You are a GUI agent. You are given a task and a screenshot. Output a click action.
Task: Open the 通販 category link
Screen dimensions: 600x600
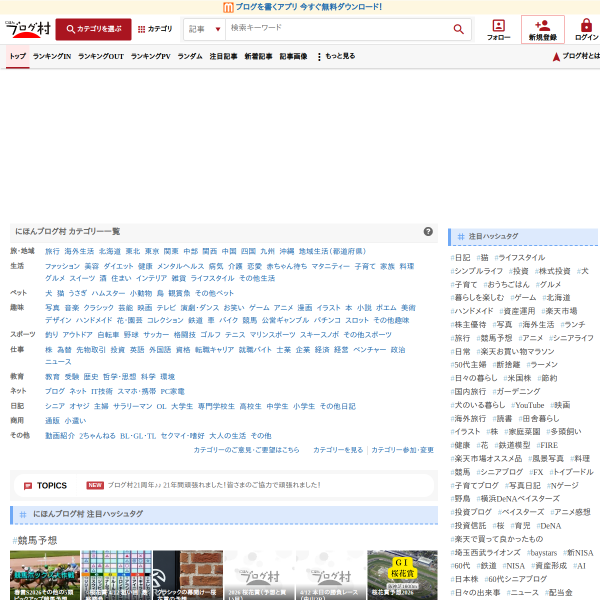[52, 421]
